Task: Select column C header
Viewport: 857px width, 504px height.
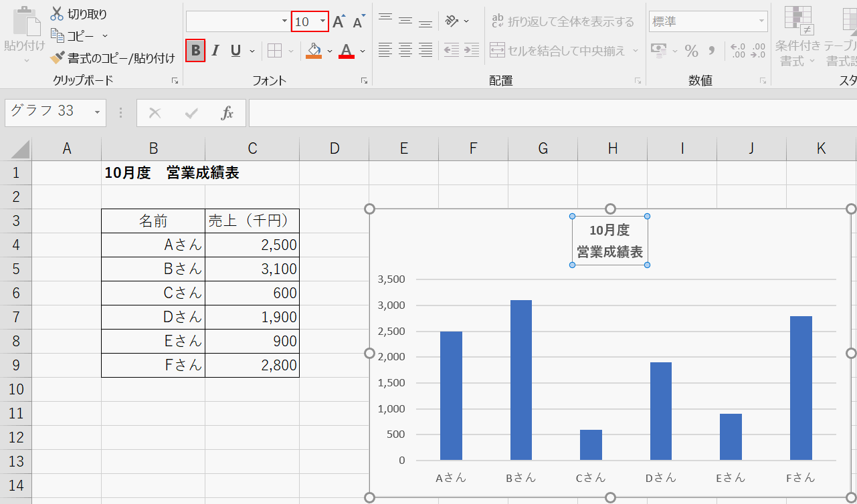Action: click(x=252, y=149)
